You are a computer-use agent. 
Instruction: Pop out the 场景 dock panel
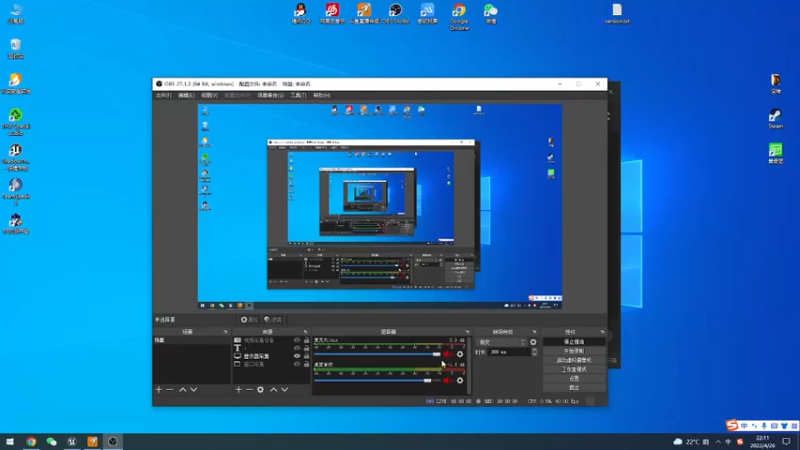pos(226,332)
